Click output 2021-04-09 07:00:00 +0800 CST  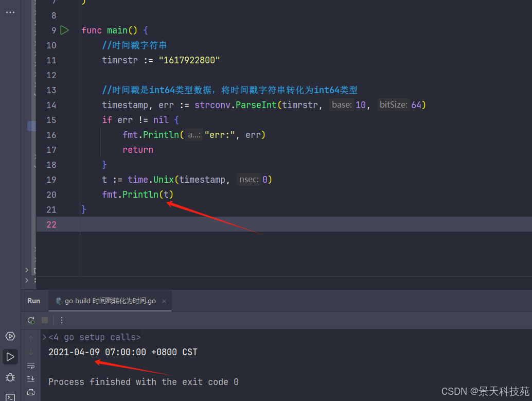(123, 352)
